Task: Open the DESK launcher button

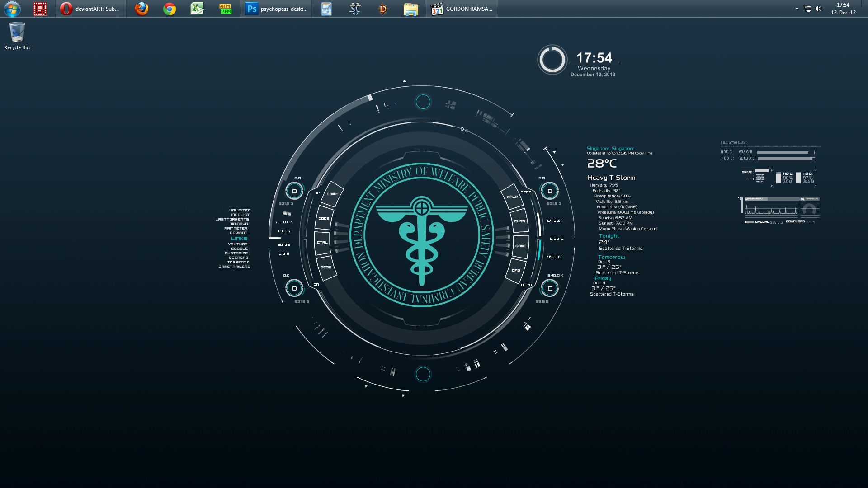Action: [x=326, y=267]
